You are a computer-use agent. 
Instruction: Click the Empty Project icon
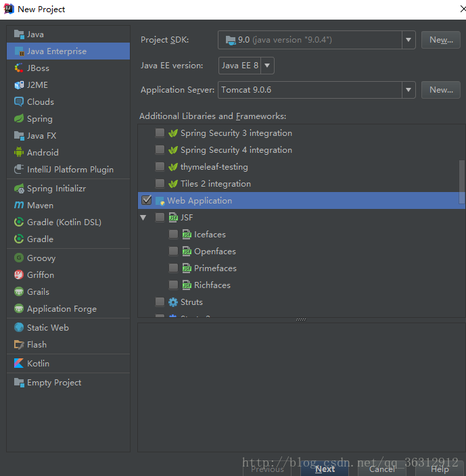(x=19, y=383)
